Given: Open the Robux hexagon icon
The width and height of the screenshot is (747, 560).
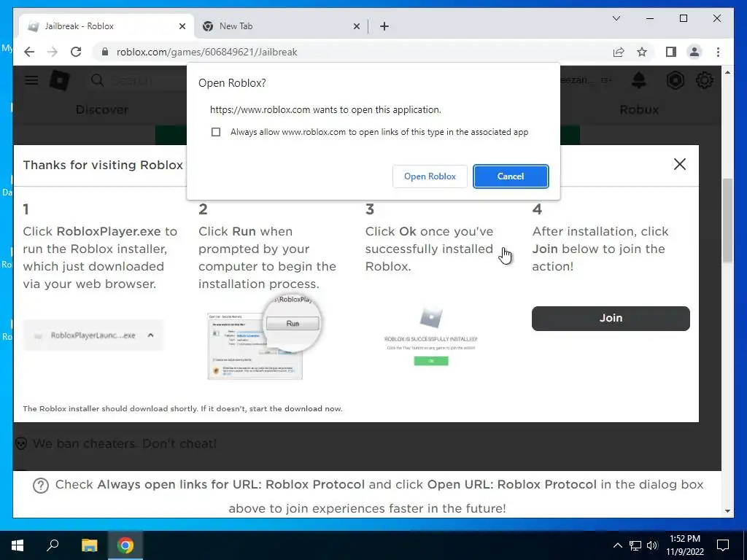Looking at the screenshot, I should pyautogui.click(x=675, y=80).
